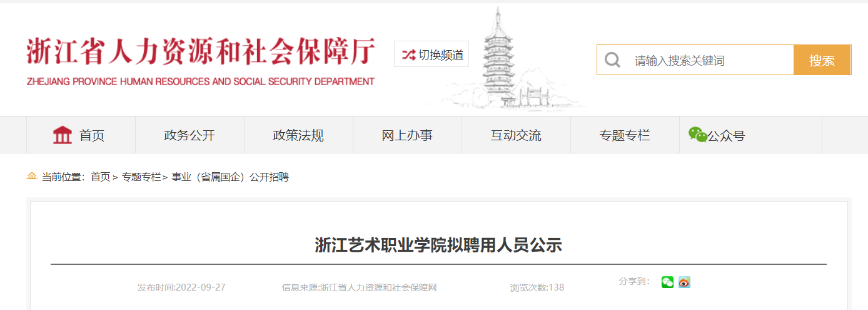Viewport: 868px width, 310px height.
Task: Click the 切换频道 button
Action: (x=431, y=54)
